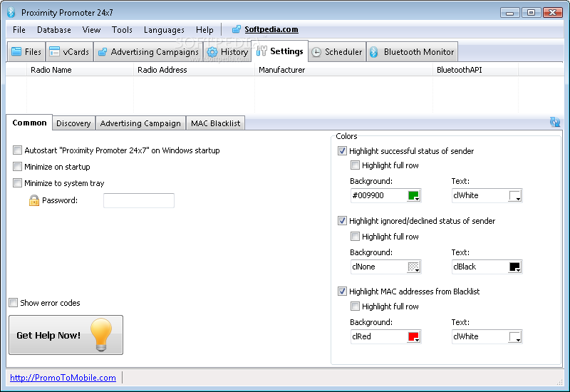This screenshot has height=392, width=570.
Task: Sort by the Radio Address column header
Action: pyautogui.click(x=194, y=70)
